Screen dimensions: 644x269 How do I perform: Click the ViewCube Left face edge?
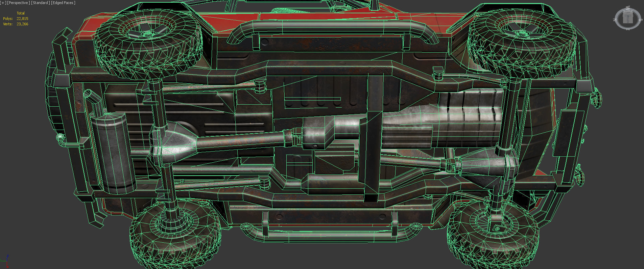pyautogui.click(x=628, y=12)
